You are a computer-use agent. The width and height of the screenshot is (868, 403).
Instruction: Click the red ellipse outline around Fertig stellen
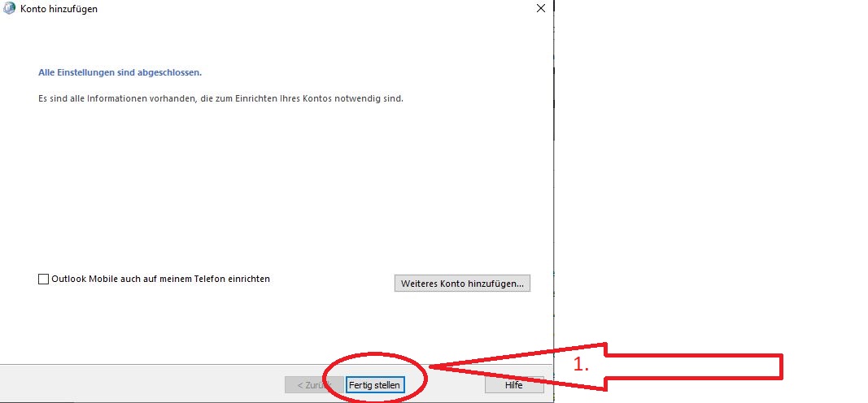tap(374, 355)
